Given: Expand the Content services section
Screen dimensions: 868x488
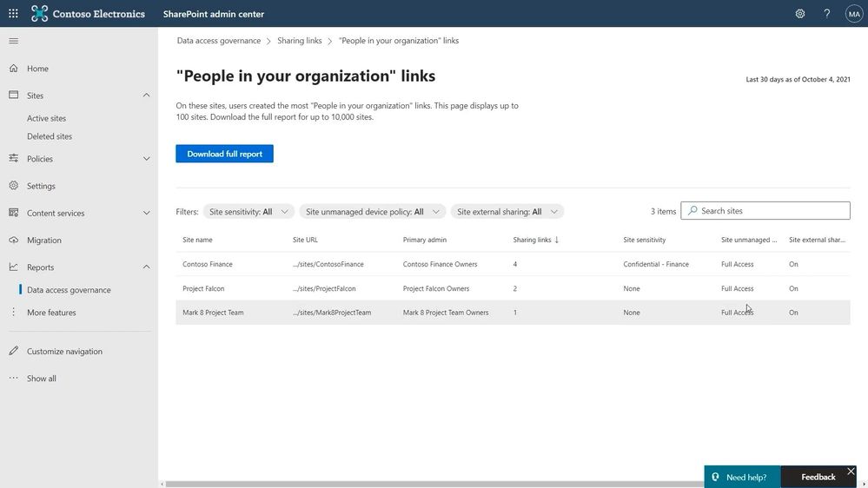Looking at the screenshot, I should pos(146,213).
